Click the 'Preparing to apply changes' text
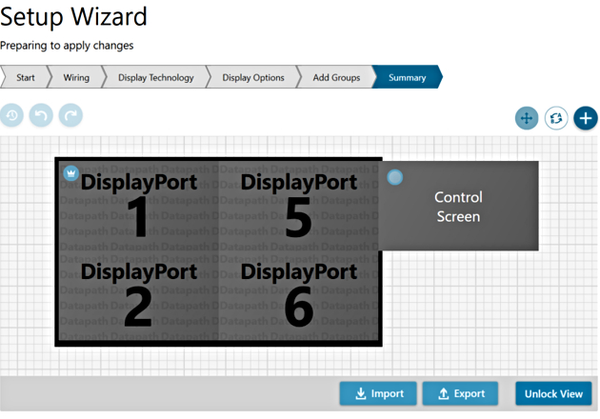 pos(67,46)
